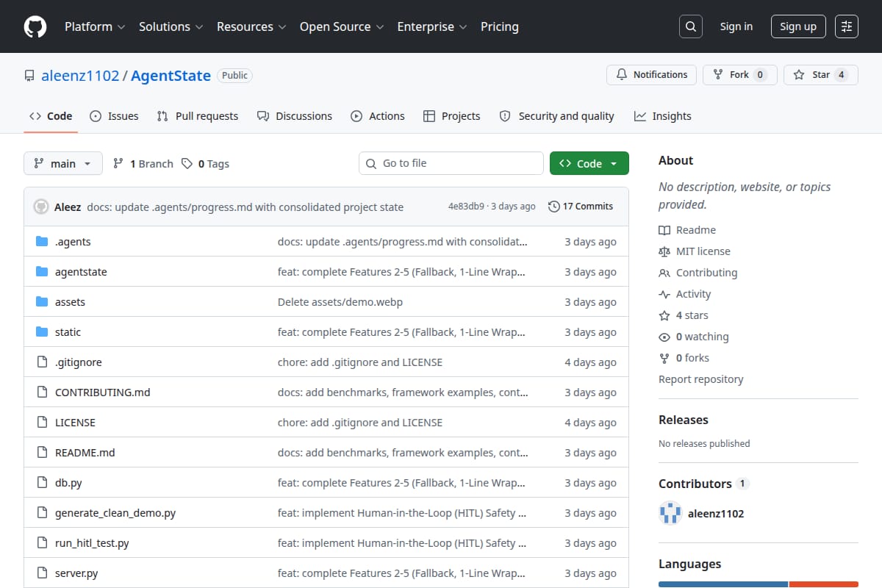Open the 'Delete assets/demo.webp' commit message
This screenshot has width=882, height=588.
point(340,302)
